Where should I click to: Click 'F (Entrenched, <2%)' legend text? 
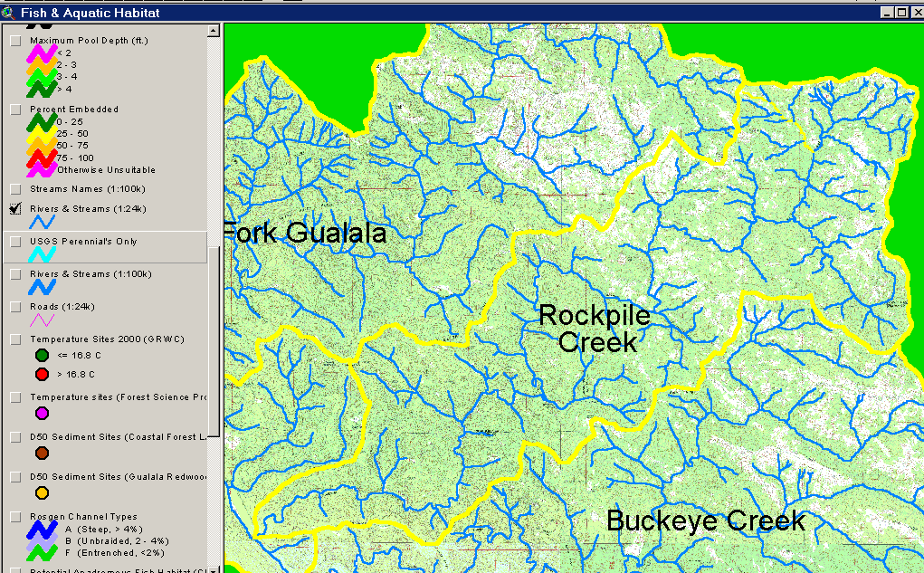point(115,553)
